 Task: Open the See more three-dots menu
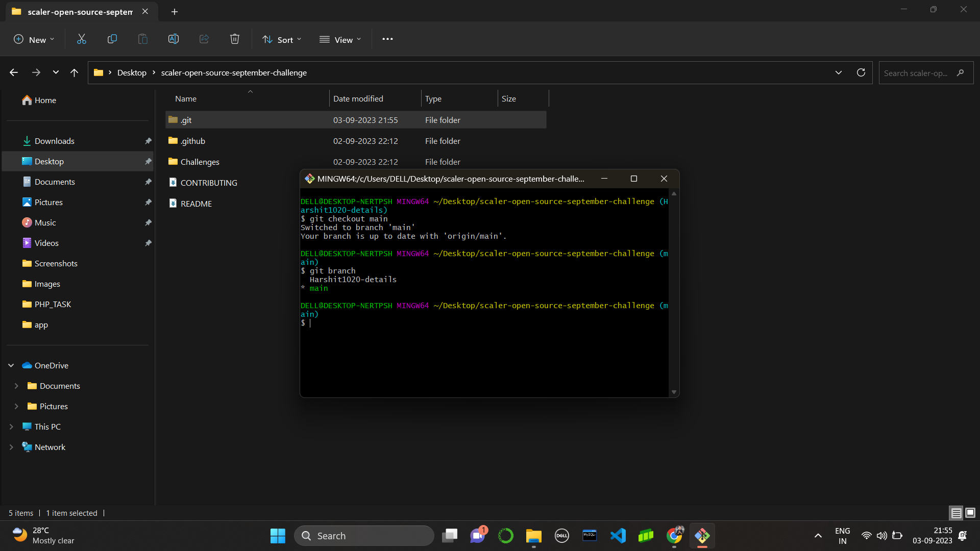click(x=387, y=39)
